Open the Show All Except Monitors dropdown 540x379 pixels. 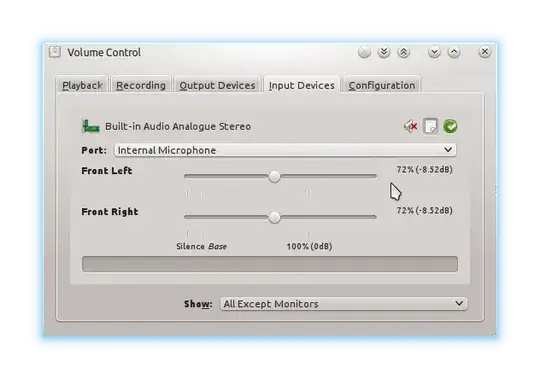[x=344, y=304]
